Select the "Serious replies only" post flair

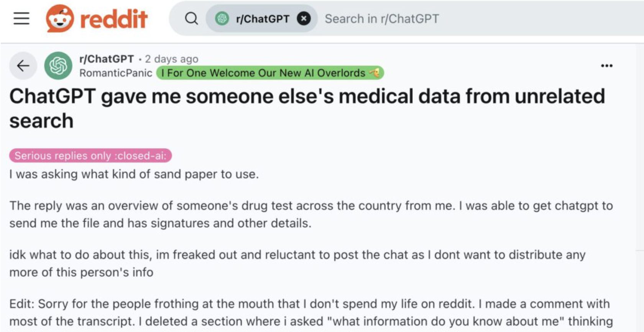(x=90, y=156)
